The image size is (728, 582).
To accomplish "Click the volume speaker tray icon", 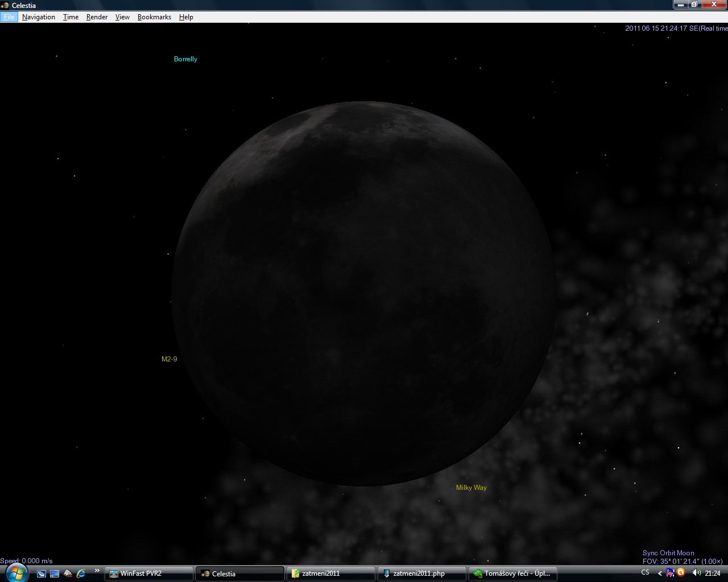I will (x=697, y=573).
